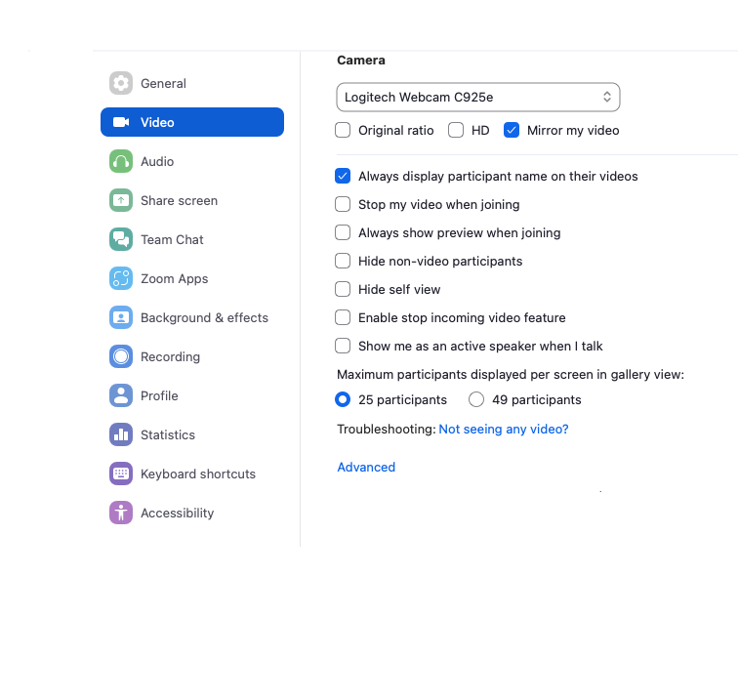The image size is (738, 700).
Task: Uncheck Always display participant name
Action: click(343, 176)
